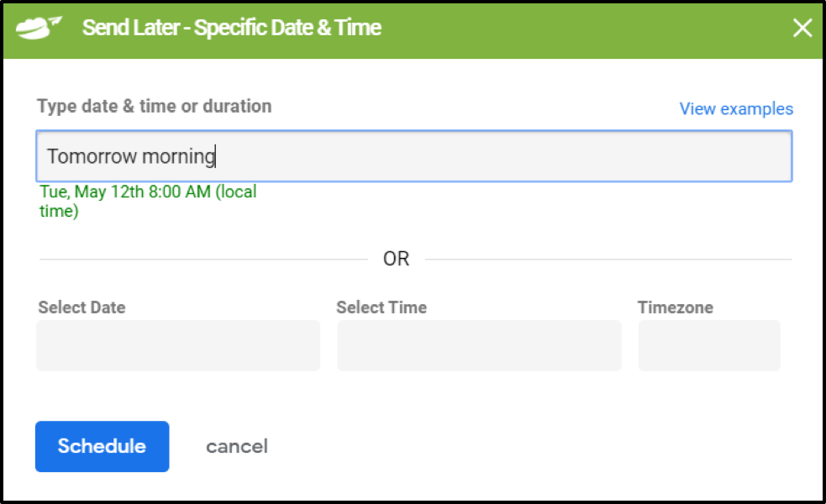This screenshot has width=826, height=504.
Task: Open the View examples link
Action: [735, 109]
